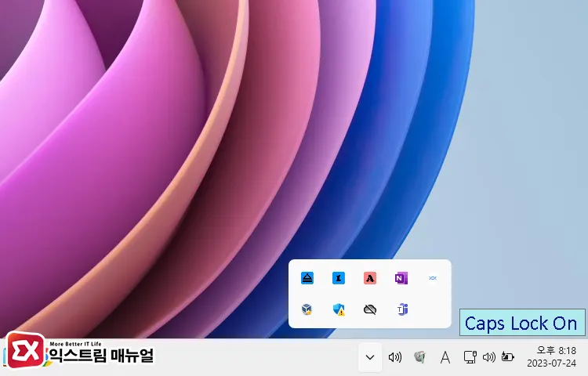The image size is (588, 376).
Task: Collapse the hidden icons overflow chevron
Action: click(x=370, y=357)
